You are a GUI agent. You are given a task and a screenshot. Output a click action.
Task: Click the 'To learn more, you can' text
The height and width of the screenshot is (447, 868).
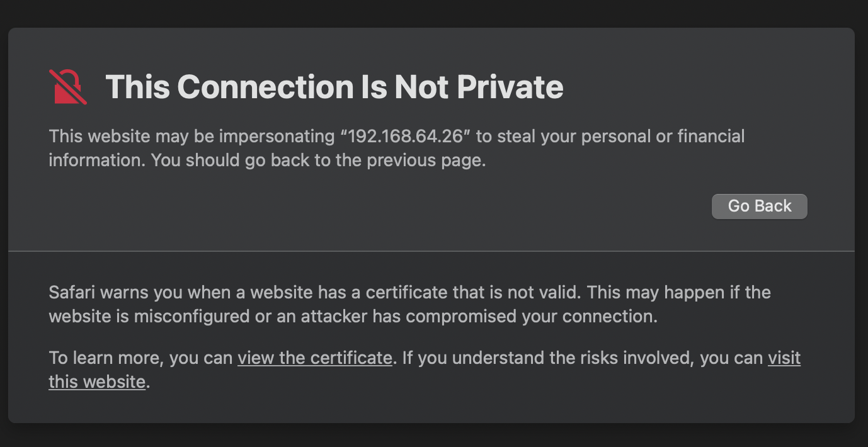coord(141,358)
